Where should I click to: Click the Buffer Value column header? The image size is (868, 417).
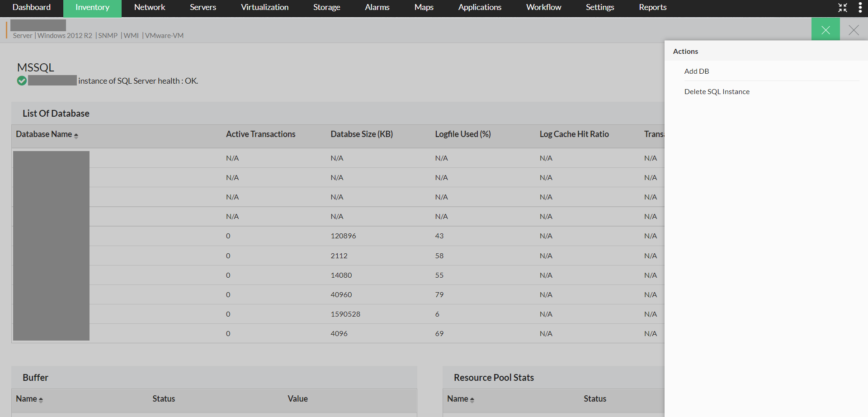pos(297,398)
